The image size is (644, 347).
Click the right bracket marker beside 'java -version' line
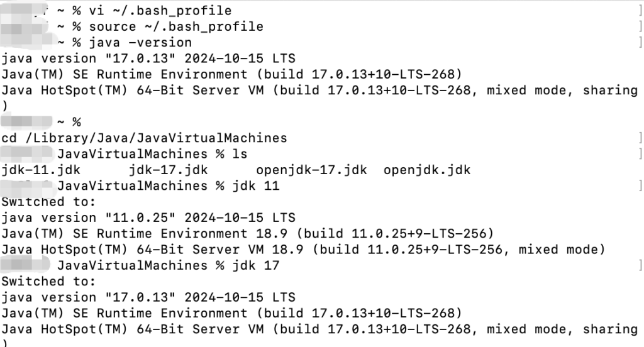coord(640,42)
